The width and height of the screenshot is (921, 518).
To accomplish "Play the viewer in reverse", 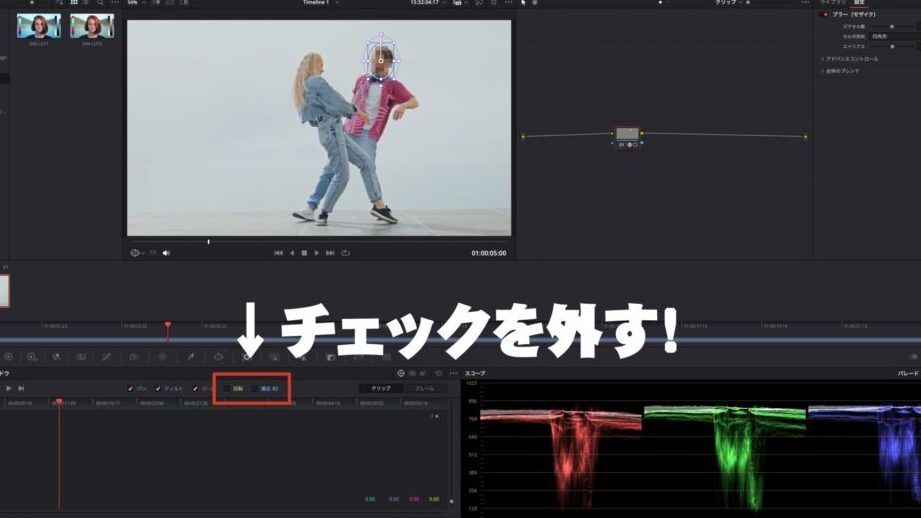I will tap(292, 253).
